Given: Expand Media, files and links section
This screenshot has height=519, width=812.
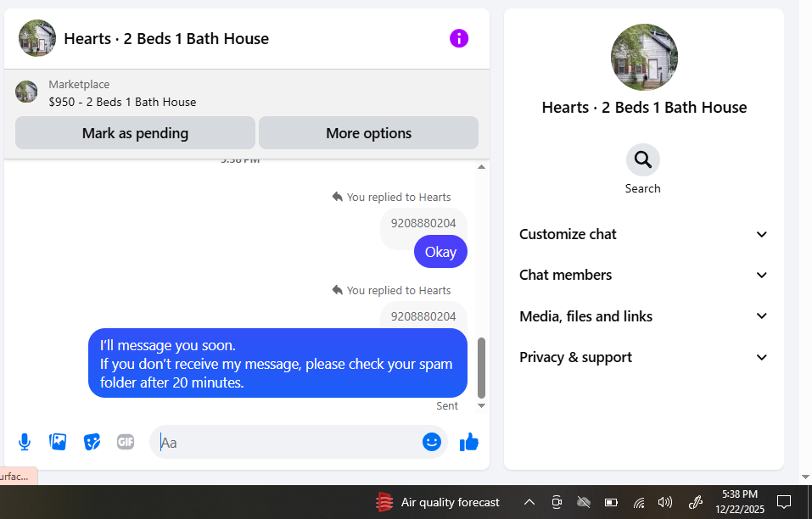Looking at the screenshot, I should tap(643, 316).
